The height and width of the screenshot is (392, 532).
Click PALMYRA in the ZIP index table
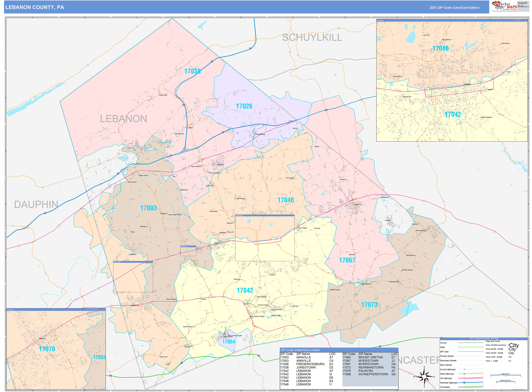pyautogui.click(x=365, y=371)
